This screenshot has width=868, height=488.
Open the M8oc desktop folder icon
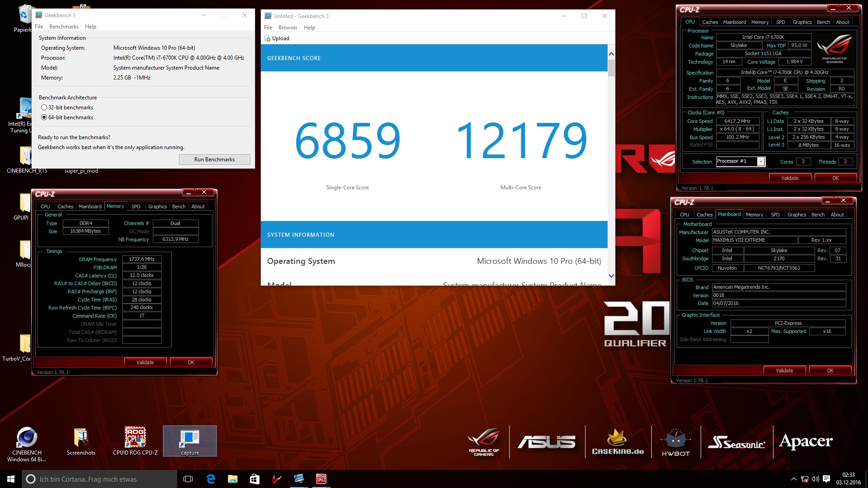tap(24, 253)
